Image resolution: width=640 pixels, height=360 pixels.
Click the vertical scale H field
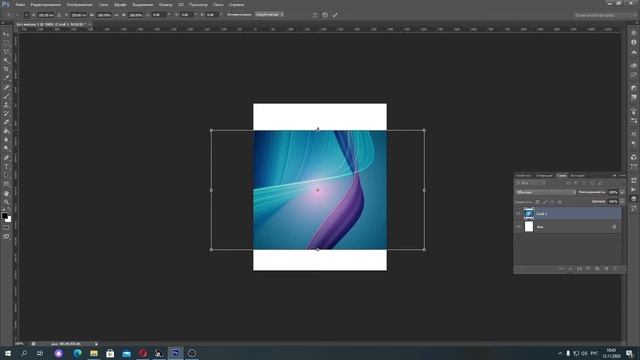(x=136, y=15)
